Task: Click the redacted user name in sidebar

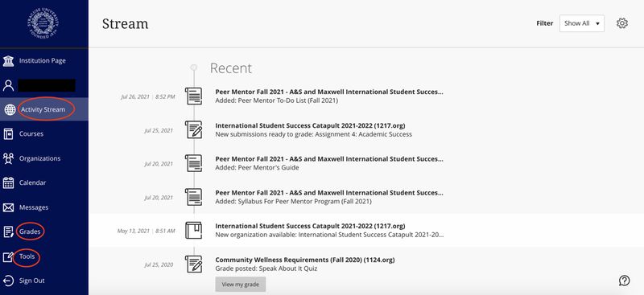Action: pos(47,85)
